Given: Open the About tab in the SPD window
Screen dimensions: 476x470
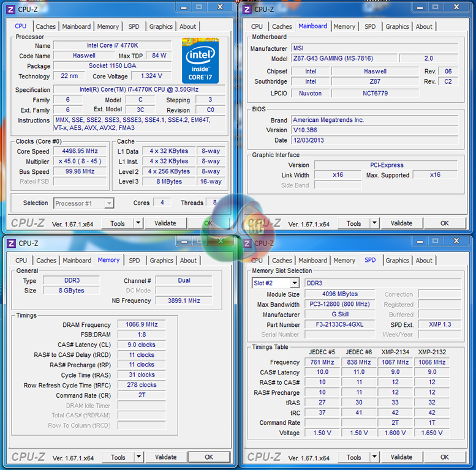Looking at the screenshot, I should pos(424,260).
